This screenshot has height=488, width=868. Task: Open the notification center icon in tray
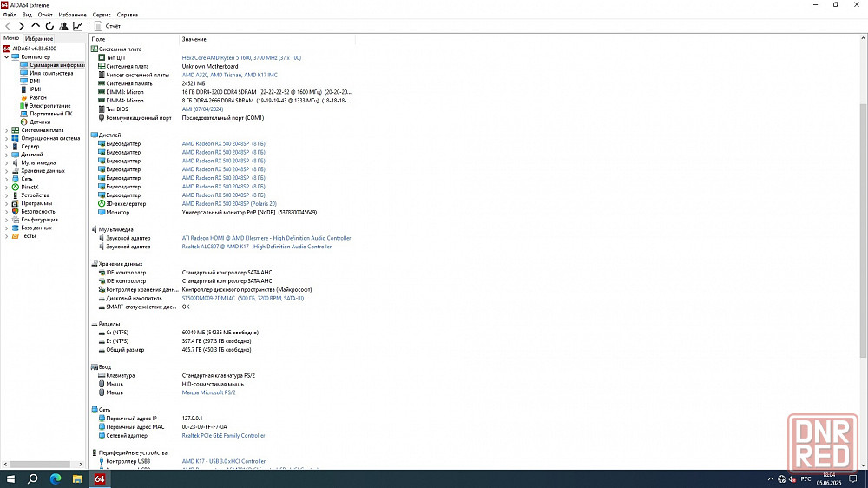[x=853, y=479]
